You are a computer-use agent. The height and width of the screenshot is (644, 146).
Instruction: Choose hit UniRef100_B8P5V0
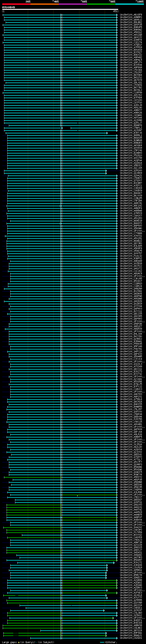click(x=131, y=226)
